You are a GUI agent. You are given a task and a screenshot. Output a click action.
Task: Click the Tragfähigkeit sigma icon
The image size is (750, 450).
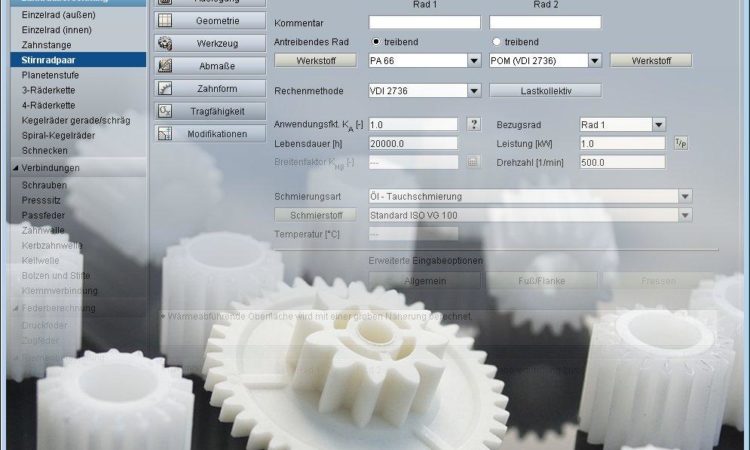pyautogui.click(x=165, y=111)
